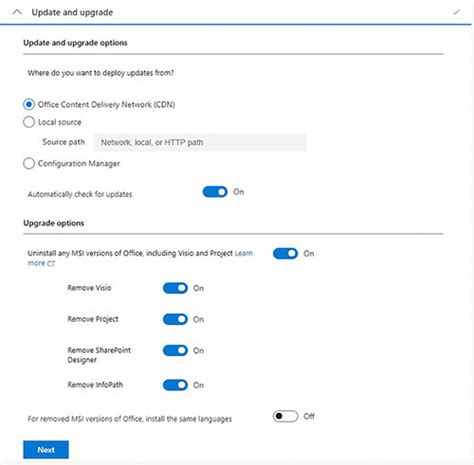
Task: Click the Update and upgrade header title
Action: click(x=72, y=12)
